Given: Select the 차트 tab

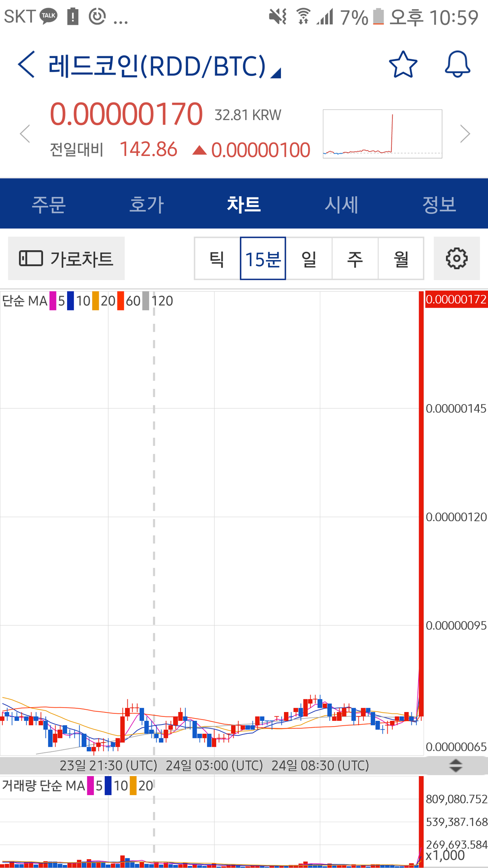Looking at the screenshot, I should (244, 204).
